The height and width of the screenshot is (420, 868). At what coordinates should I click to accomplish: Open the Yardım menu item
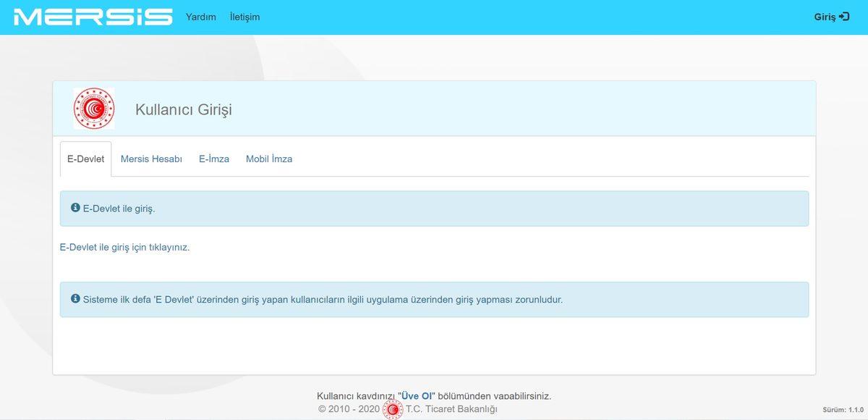[200, 17]
